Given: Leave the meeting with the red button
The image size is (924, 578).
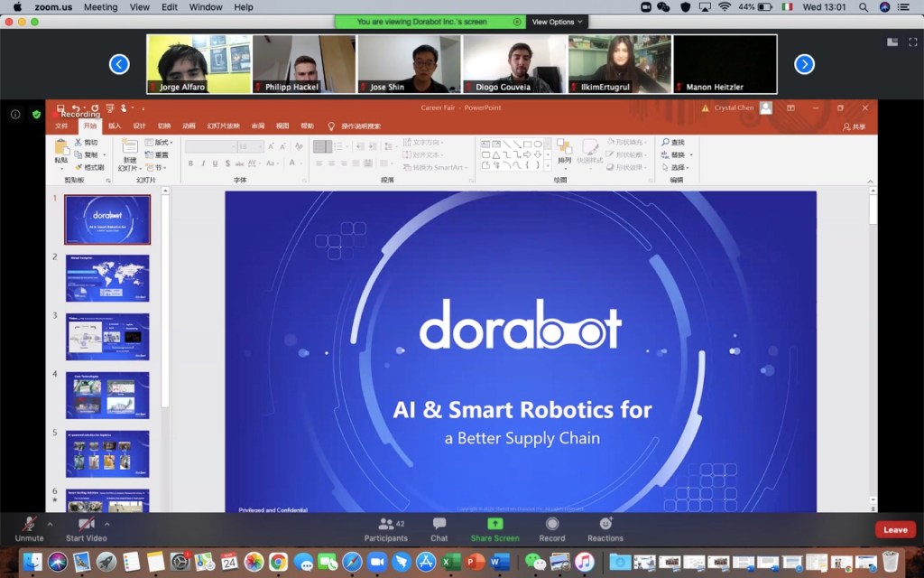Looking at the screenshot, I should click(894, 530).
